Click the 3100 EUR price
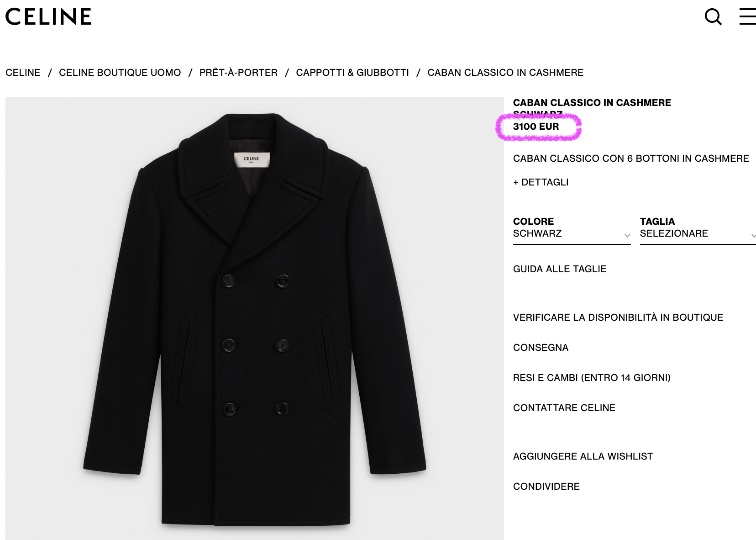 tap(536, 127)
